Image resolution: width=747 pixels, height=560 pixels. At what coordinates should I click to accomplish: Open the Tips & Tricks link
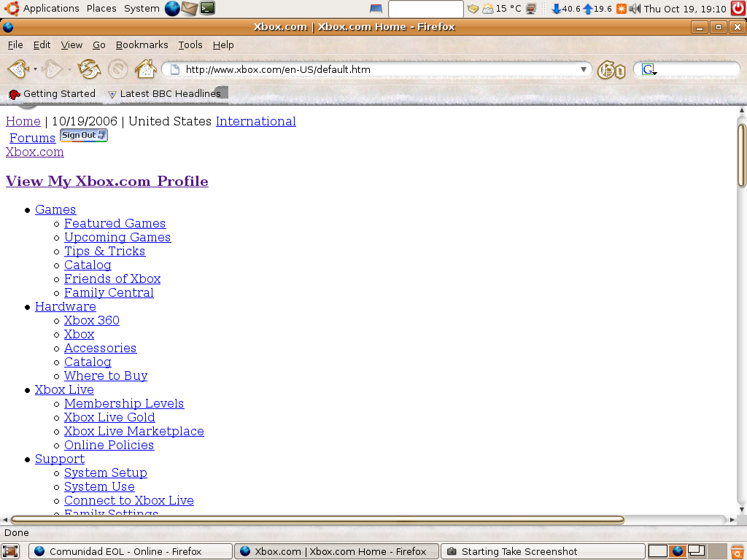[105, 251]
